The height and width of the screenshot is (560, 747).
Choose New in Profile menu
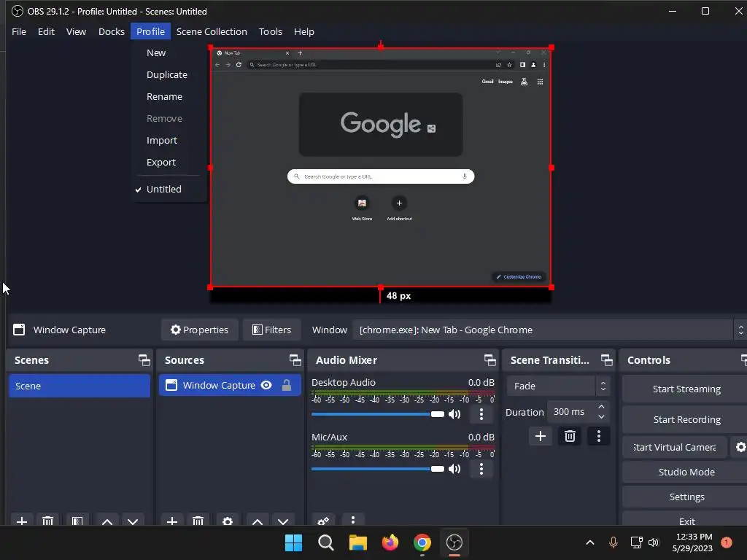pyautogui.click(x=156, y=52)
